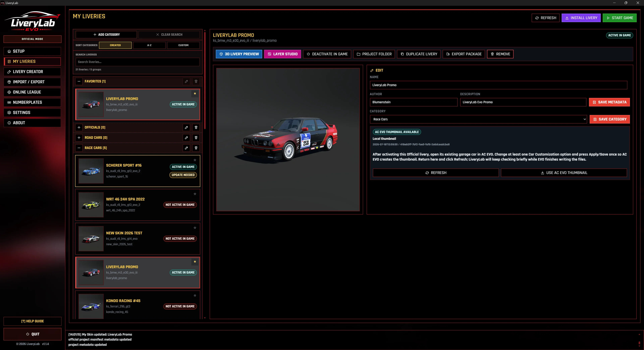Open the Online League page

(x=32, y=92)
